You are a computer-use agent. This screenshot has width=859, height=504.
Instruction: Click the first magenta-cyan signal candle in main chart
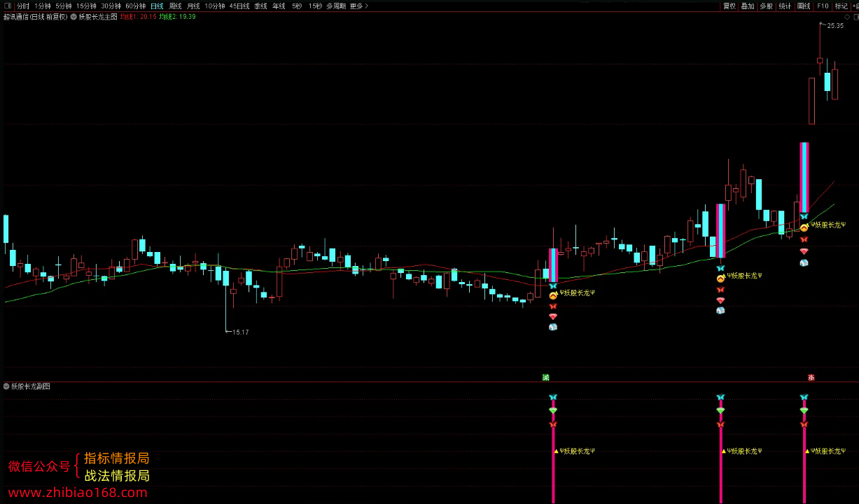(x=553, y=265)
